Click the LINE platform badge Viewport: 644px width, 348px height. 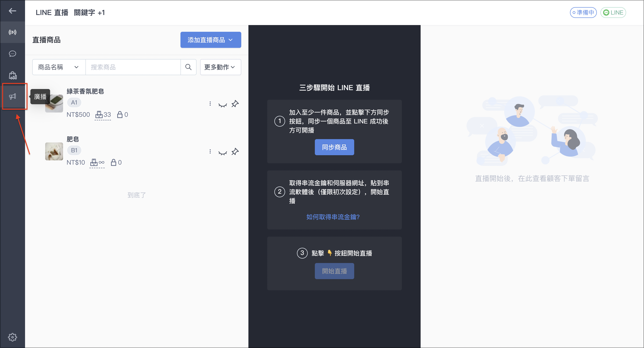point(613,13)
